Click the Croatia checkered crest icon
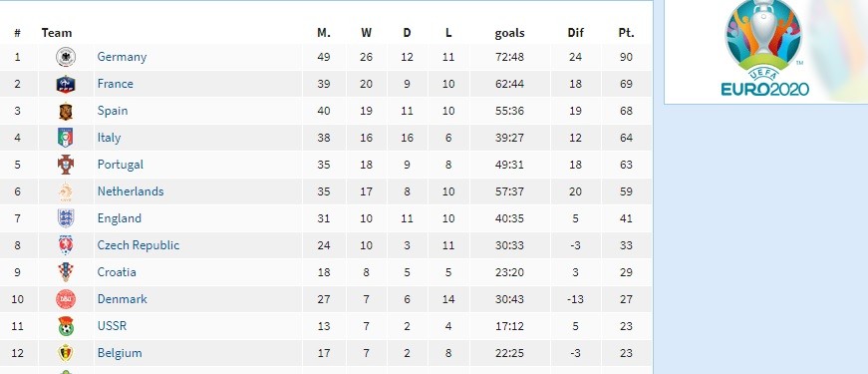The image size is (868, 374). (66, 272)
